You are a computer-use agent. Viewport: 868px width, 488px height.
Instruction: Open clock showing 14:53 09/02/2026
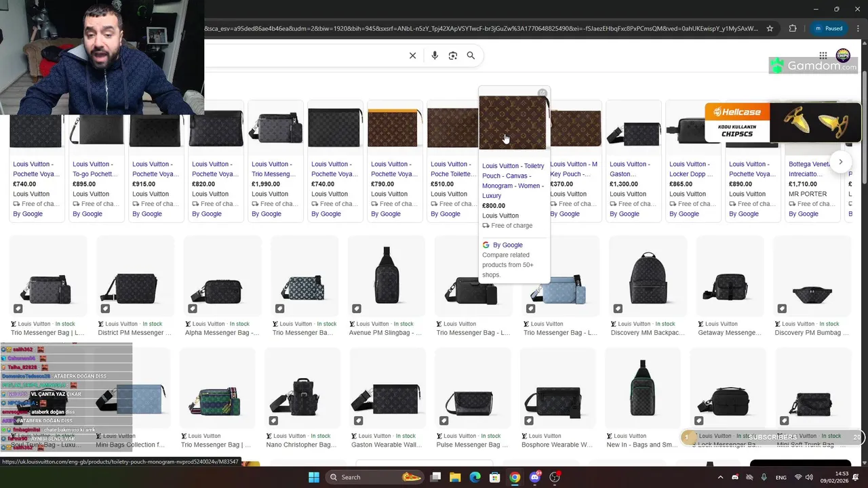tap(836, 477)
